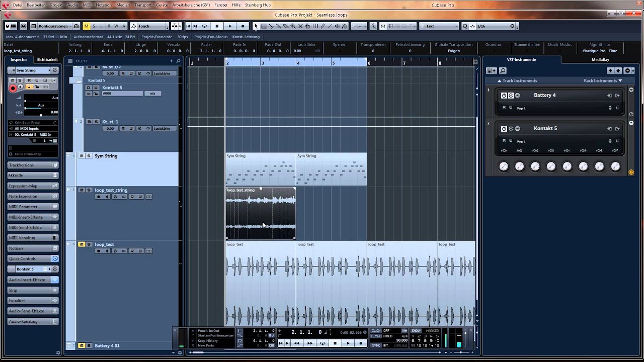The image size is (644, 362).
Task: Expand the TrackVersions inspector section
Action: click(33, 165)
